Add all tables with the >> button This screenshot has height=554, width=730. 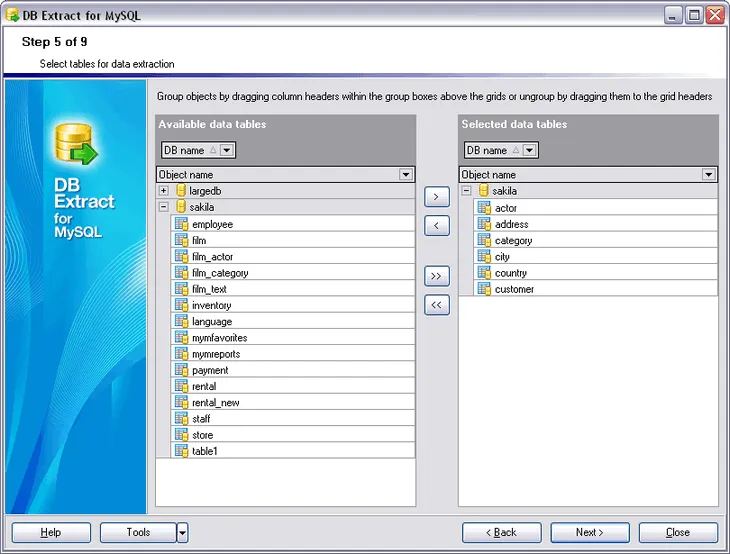pos(437,276)
